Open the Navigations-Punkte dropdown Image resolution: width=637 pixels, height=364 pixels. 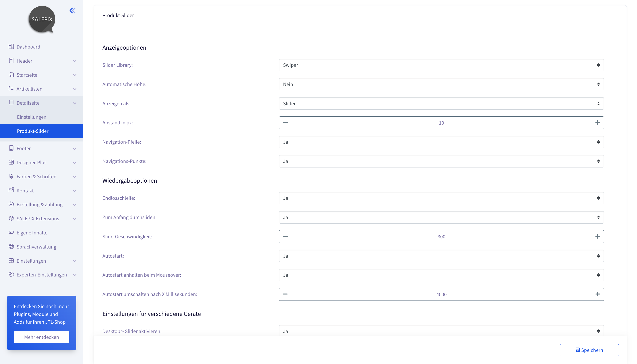click(x=441, y=161)
